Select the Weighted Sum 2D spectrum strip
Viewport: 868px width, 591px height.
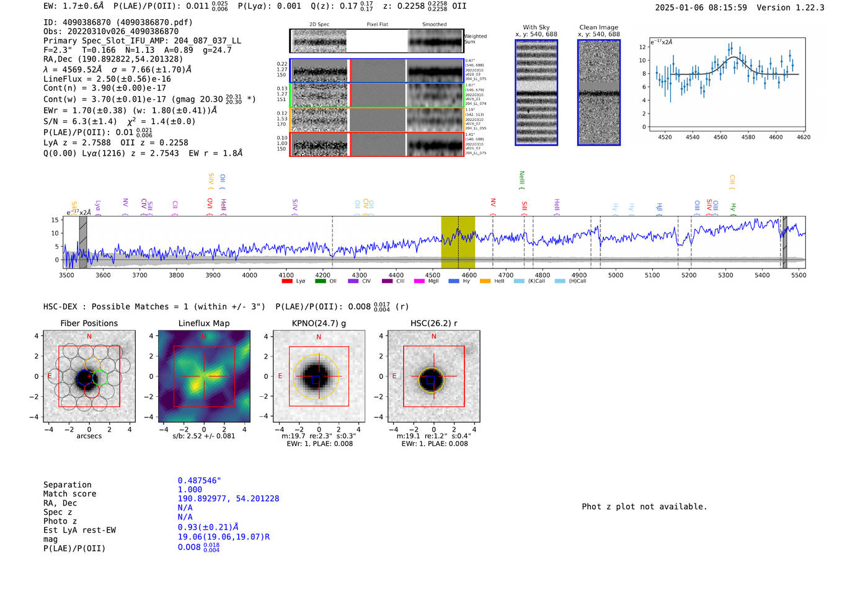point(377,41)
